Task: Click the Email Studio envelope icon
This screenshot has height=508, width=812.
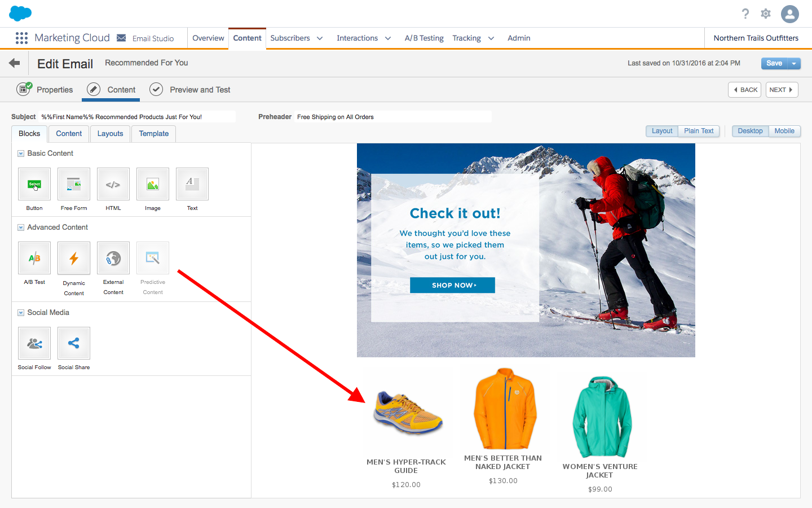Action: tap(121, 38)
